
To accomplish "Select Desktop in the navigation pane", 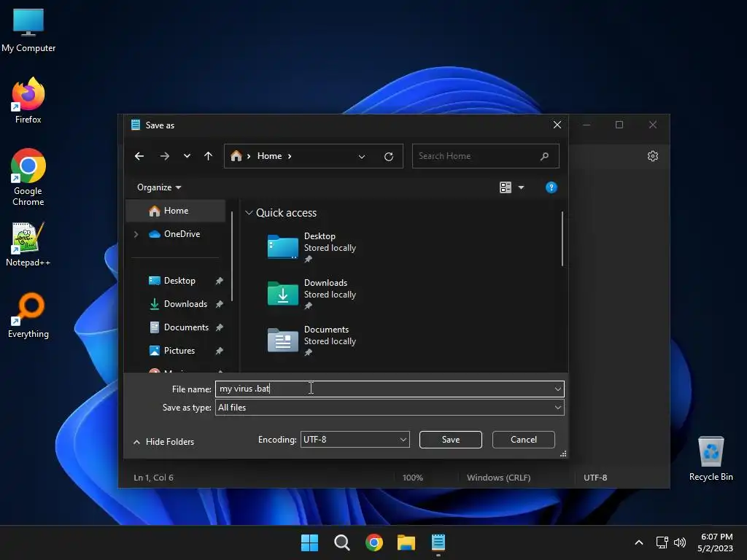I will click(x=179, y=281).
